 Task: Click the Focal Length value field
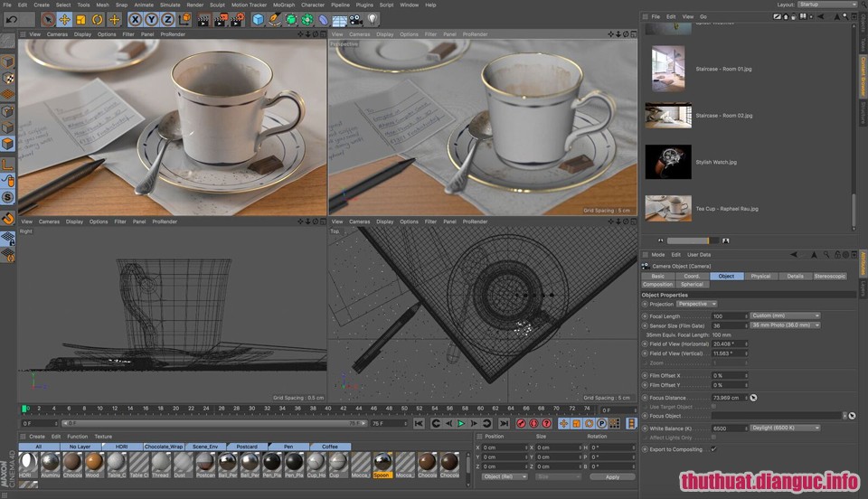point(728,315)
